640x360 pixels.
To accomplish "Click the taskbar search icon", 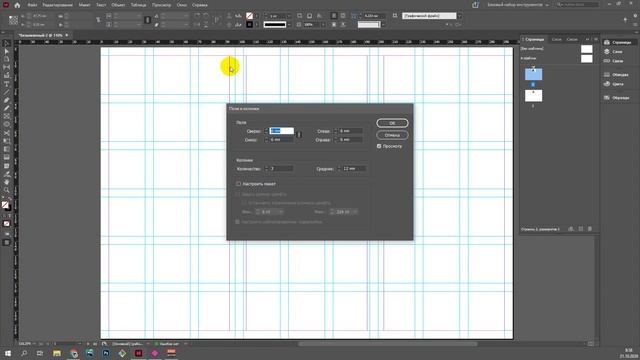I will click(24, 353).
